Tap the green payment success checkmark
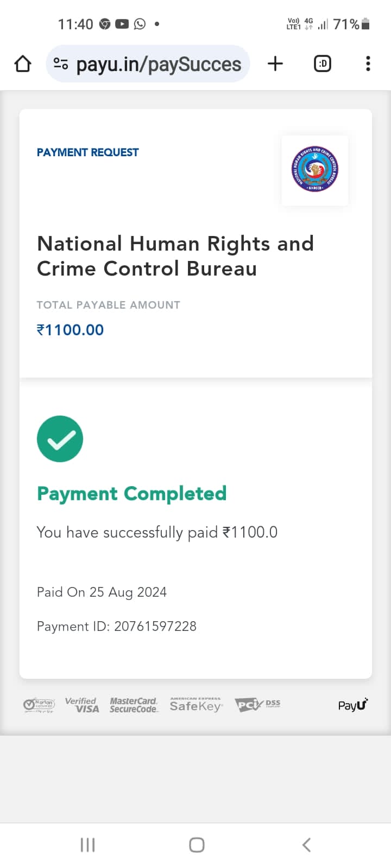The width and height of the screenshot is (391, 868). tap(60, 439)
